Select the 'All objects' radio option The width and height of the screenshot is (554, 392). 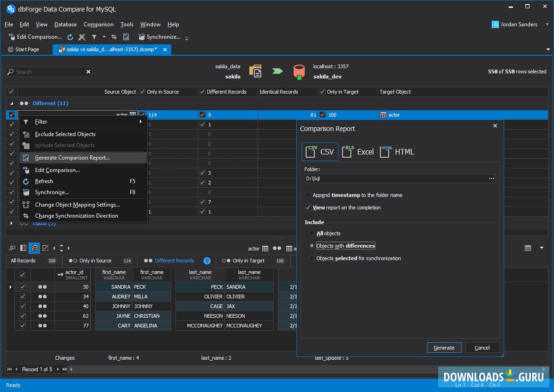tap(312, 233)
